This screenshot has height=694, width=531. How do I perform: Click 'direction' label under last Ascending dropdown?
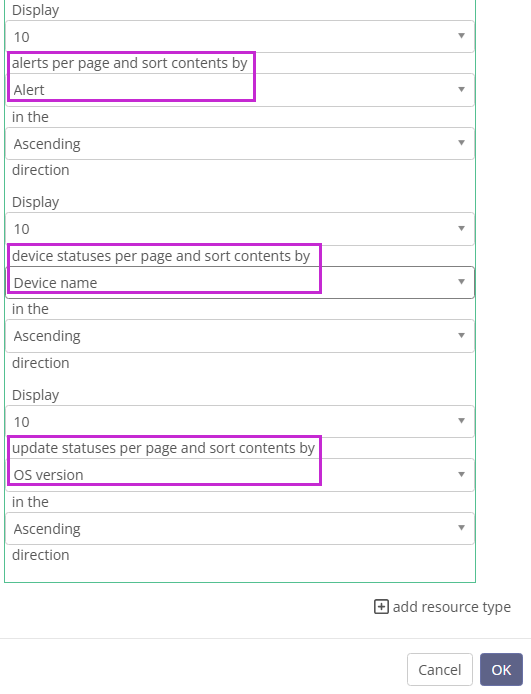coord(41,555)
